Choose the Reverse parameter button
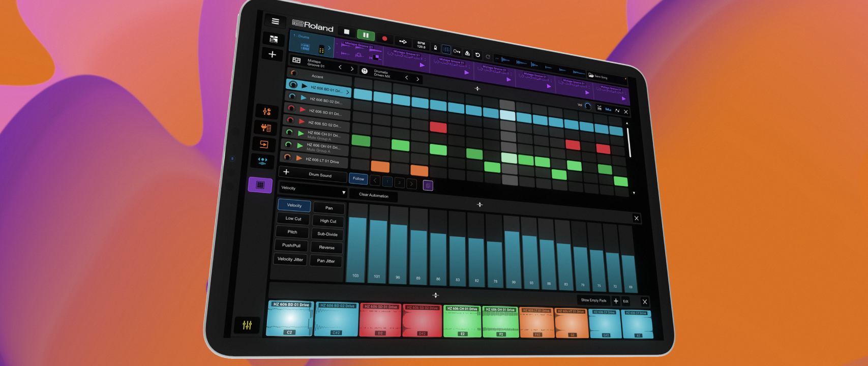 326,248
